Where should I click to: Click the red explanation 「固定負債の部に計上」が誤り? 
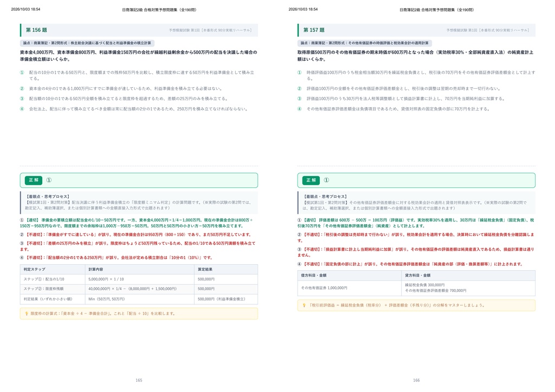pos(410,264)
